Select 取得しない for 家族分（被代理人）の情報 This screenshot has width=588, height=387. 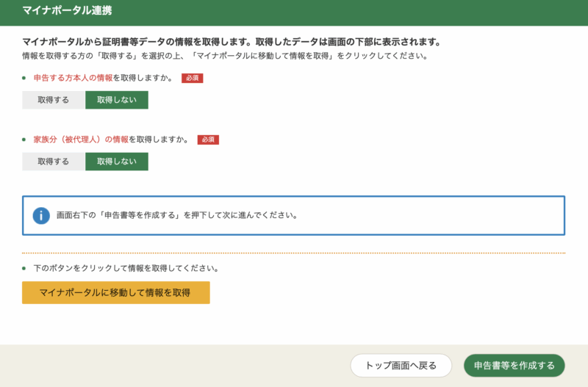click(117, 162)
